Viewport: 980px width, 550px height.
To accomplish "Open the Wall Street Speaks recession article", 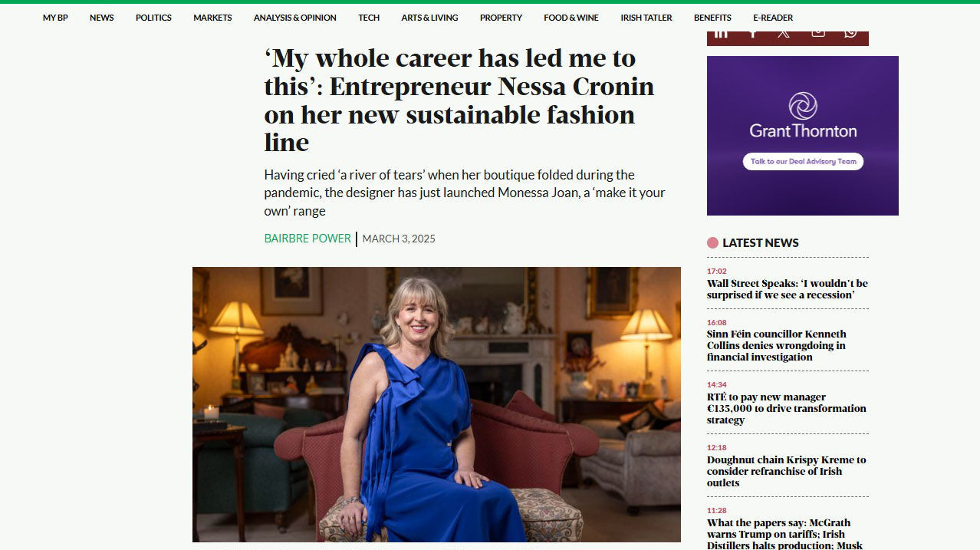I will coord(786,288).
